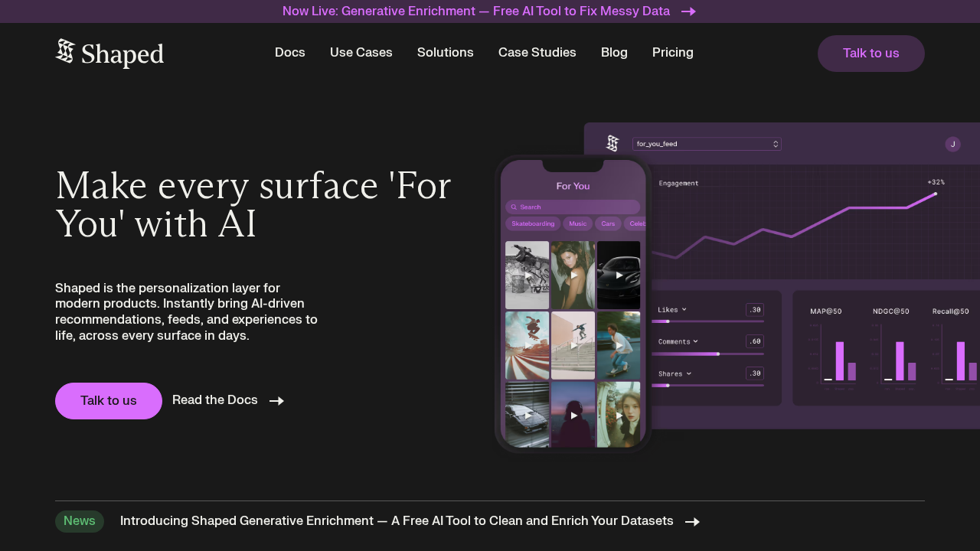This screenshot has height=551, width=980.
Task: Open the for_you_feed selector dropdown
Action: coord(706,143)
